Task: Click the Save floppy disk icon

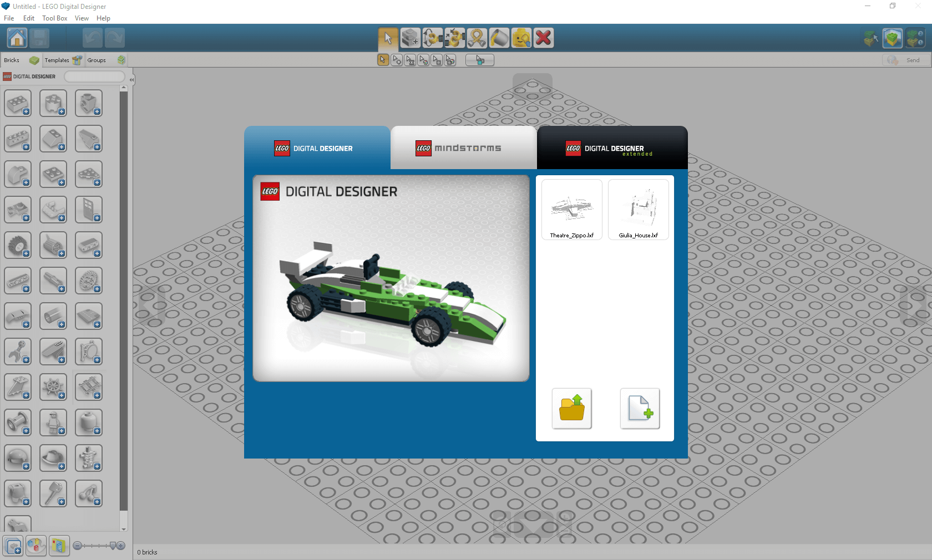Action: coord(39,38)
